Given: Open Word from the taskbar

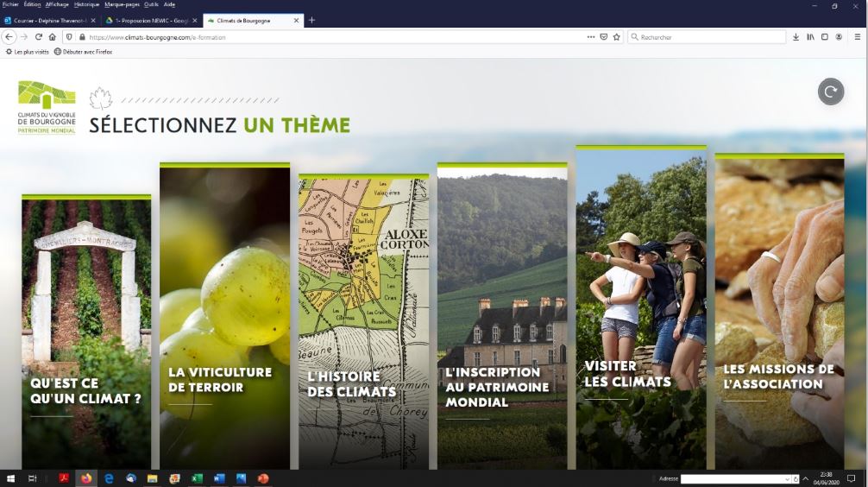Looking at the screenshot, I should (219, 478).
